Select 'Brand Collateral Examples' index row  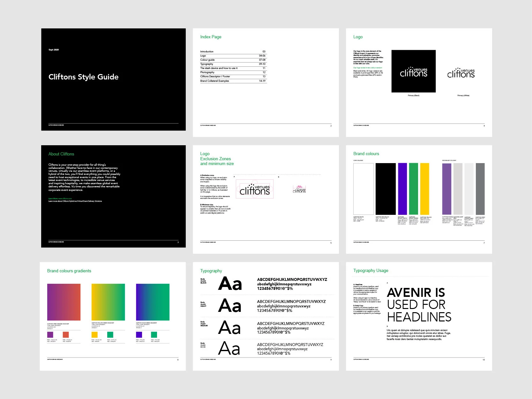pos(233,81)
